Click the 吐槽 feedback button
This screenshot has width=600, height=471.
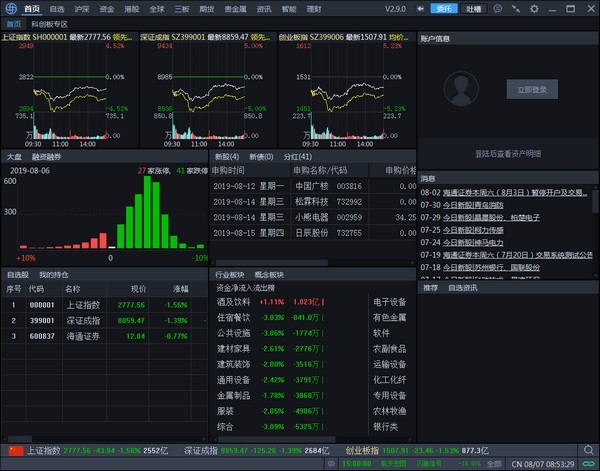coord(474,9)
